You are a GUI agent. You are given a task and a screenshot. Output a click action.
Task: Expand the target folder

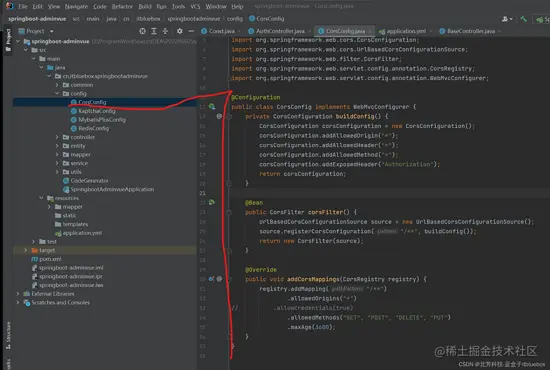[26, 250]
